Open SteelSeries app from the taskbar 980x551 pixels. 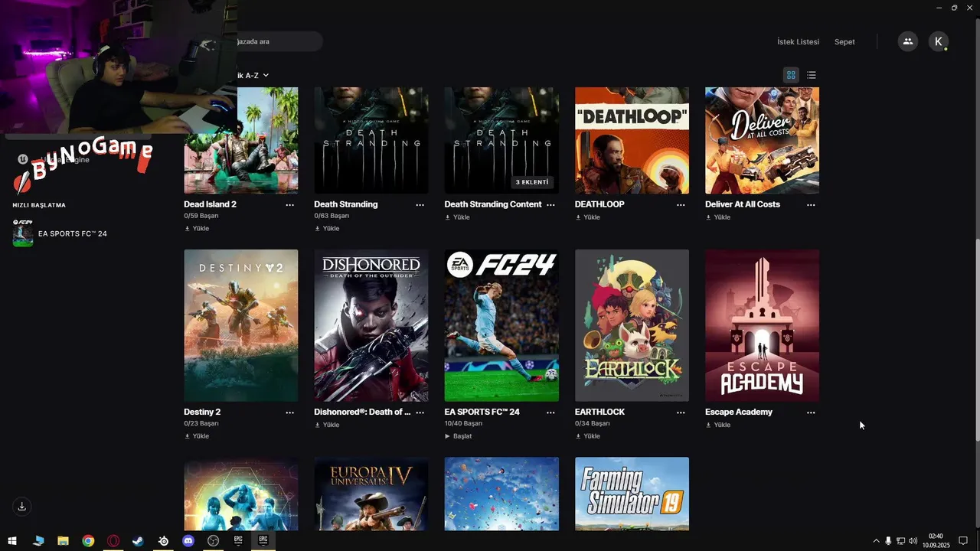(164, 541)
